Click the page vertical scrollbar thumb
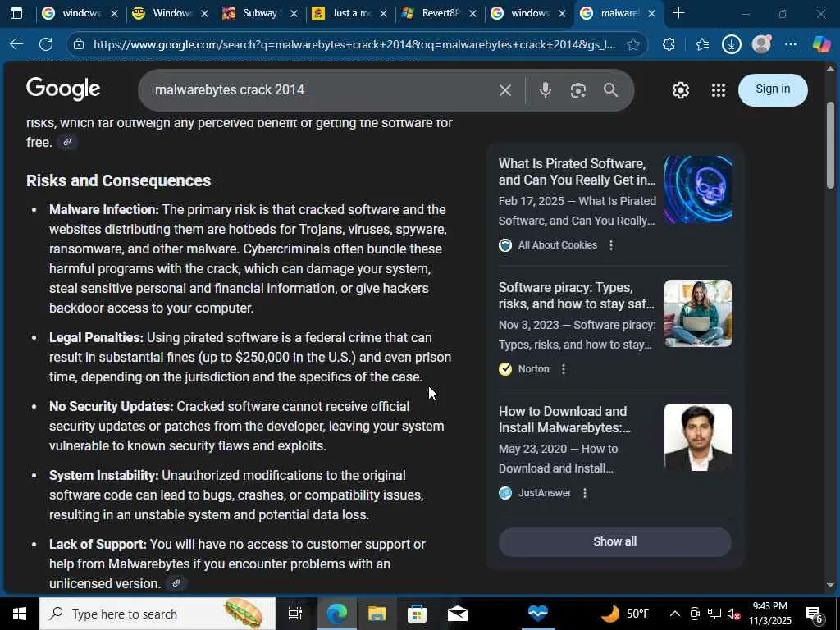The height and width of the screenshot is (630, 840). 830,144
